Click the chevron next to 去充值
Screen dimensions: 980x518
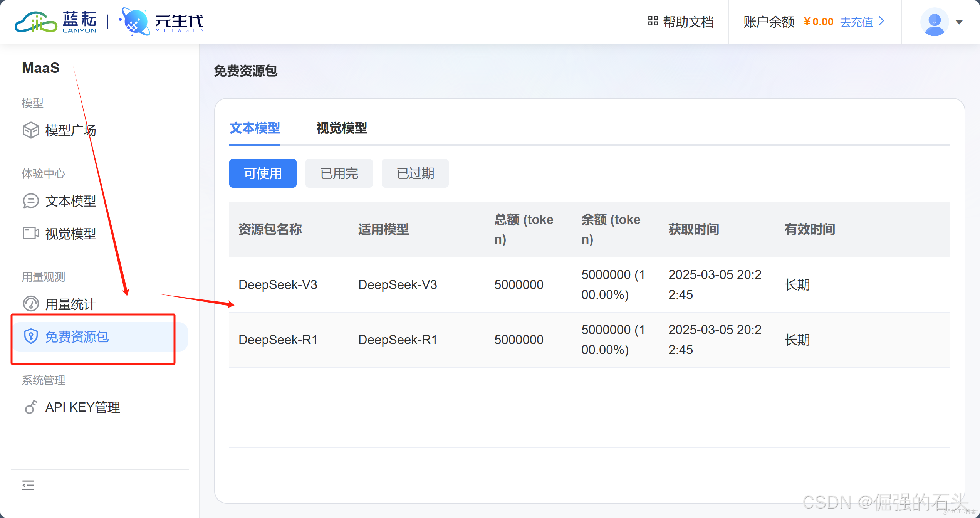coord(881,21)
